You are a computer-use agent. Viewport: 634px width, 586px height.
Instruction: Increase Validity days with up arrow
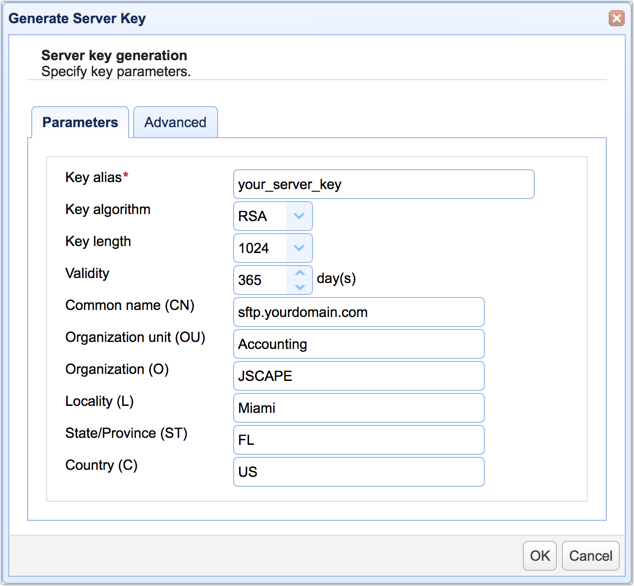300,272
